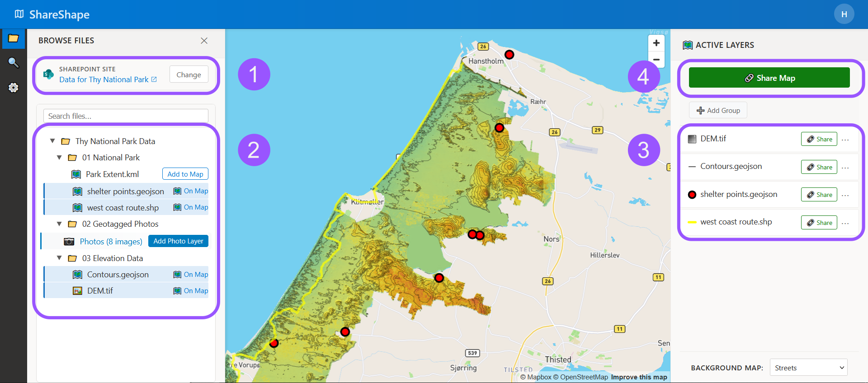Open more options for Contours.geojson layer
Image resolution: width=868 pixels, height=383 pixels.
click(x=845, y=168)
